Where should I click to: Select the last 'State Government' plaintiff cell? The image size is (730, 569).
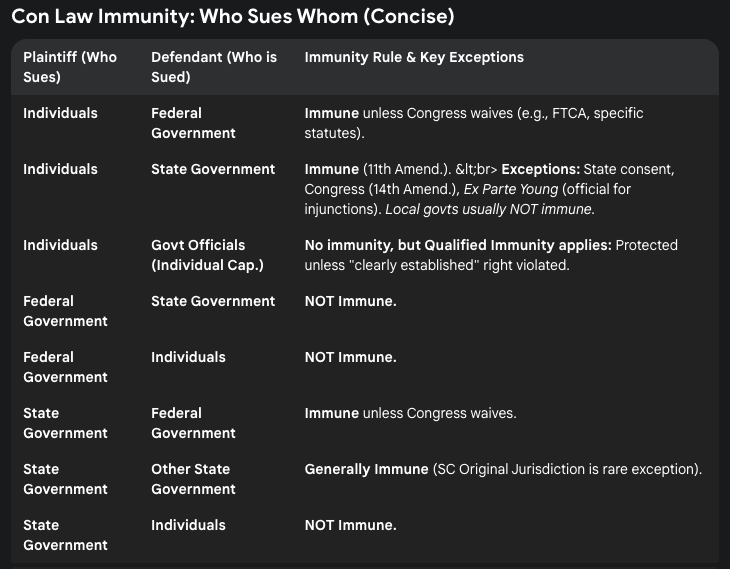point(65,535)
